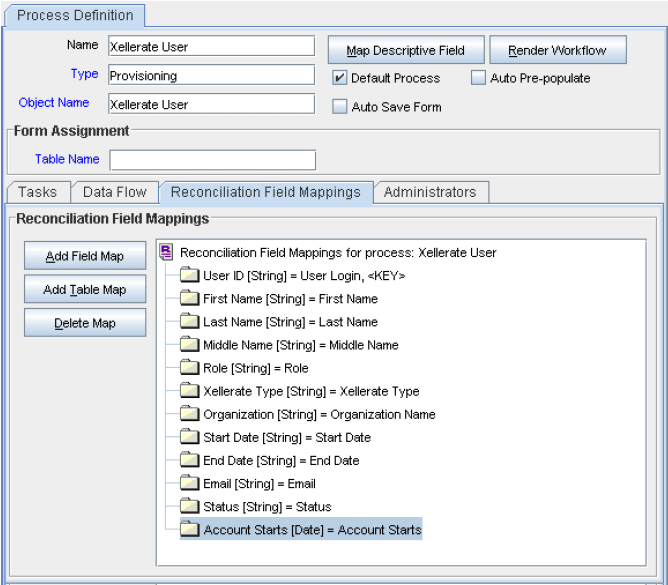Select the Reconciliation Field Mappings tab
668x585 pixels.
pyautogui.click(x=266, y=192)
